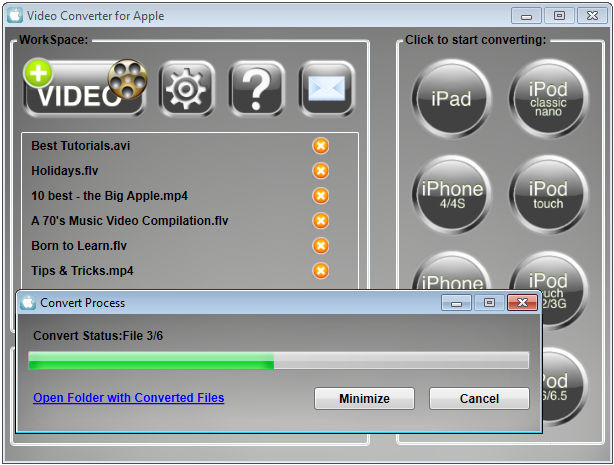This screenshot has height=465, width=614.
Task: Remove Tips & Tricks.mp4 from the list
Action: pyautogui.click(x=321, y=271)
